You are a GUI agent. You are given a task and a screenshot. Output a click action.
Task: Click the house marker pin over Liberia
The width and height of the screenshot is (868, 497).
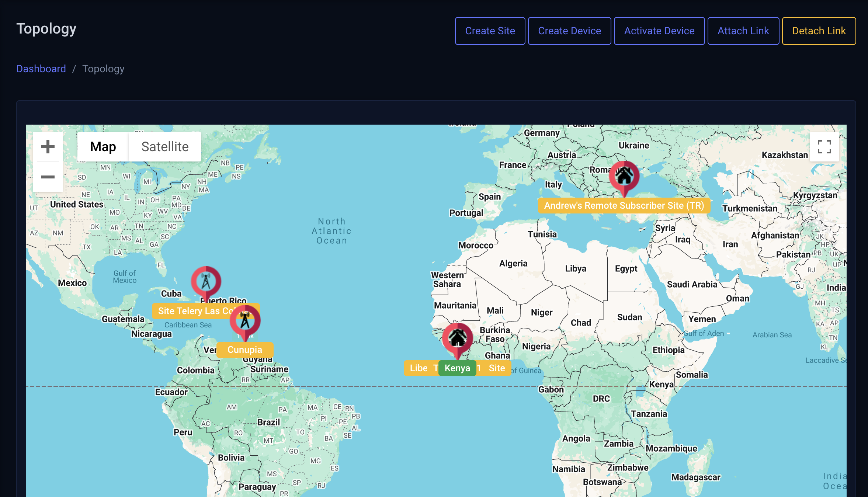coord(457,338)
